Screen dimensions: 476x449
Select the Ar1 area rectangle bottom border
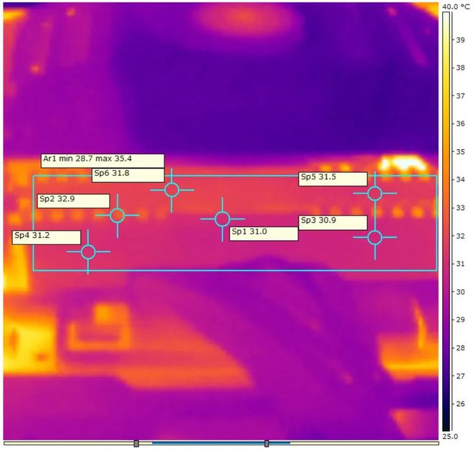(x=234, y=270)
